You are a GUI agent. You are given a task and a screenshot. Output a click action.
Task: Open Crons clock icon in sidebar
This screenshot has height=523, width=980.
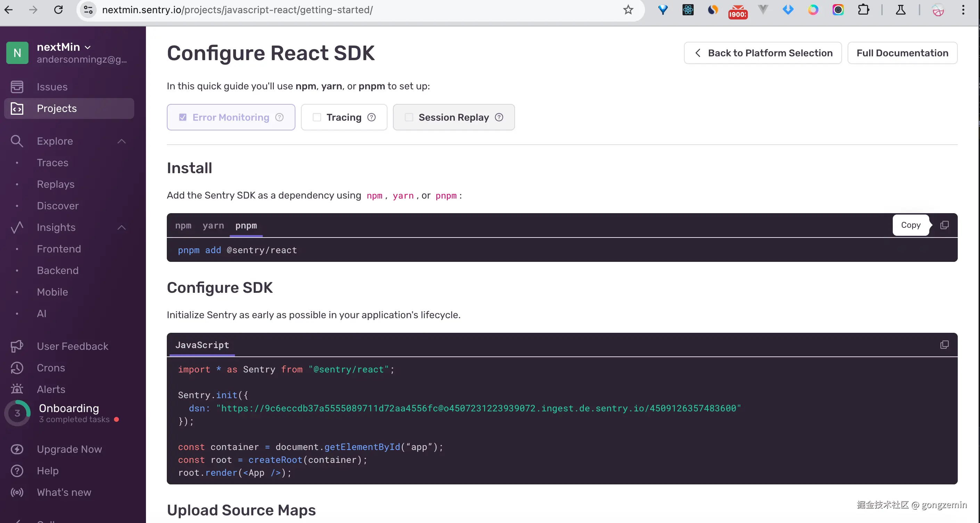pos(17,368)
